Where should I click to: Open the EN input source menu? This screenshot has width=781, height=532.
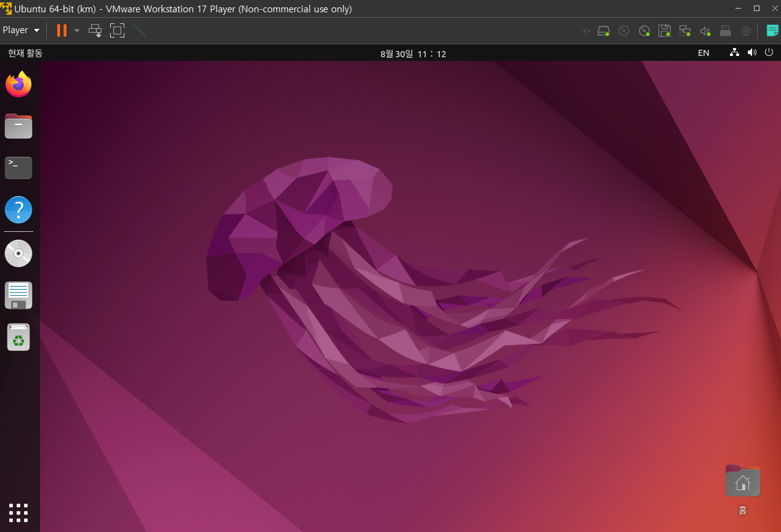click(703, 54)
